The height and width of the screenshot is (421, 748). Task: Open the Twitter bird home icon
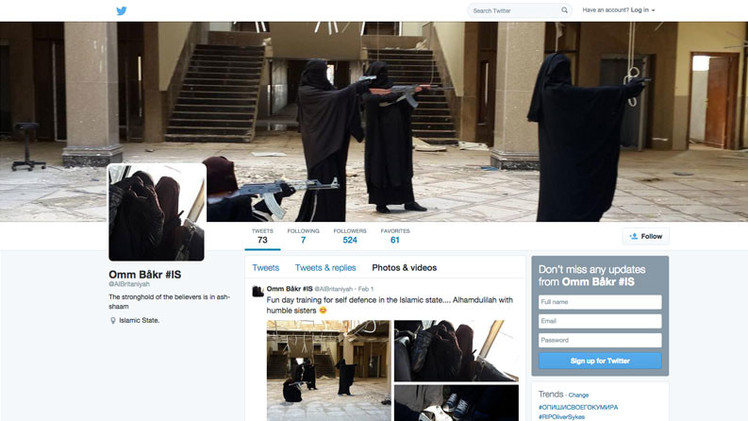[x=122, y=10]
